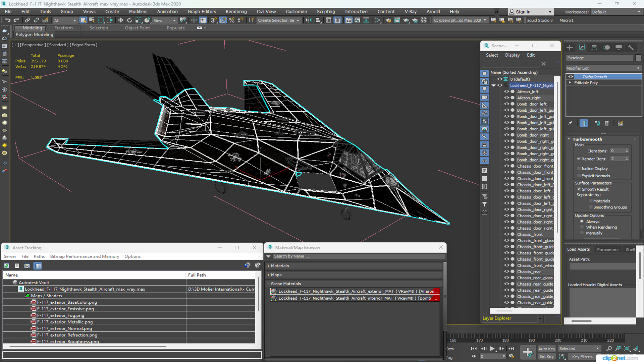The image size is (644, 362).
Task: Click the Refresh icon in Asset Tracking
Action: [6, 266]
